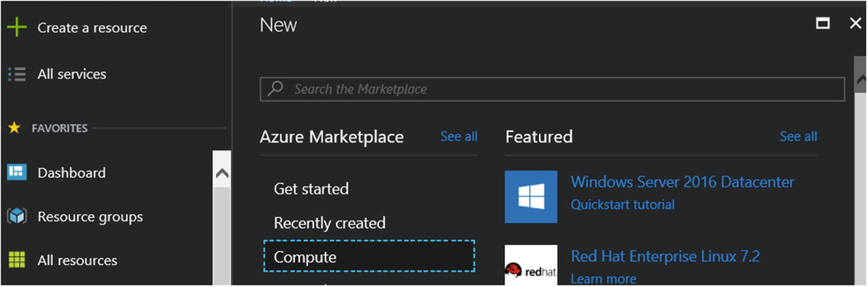The image size is (868, 287).
Task: Click the Dashboard icon in favorites
Action: 16,172
